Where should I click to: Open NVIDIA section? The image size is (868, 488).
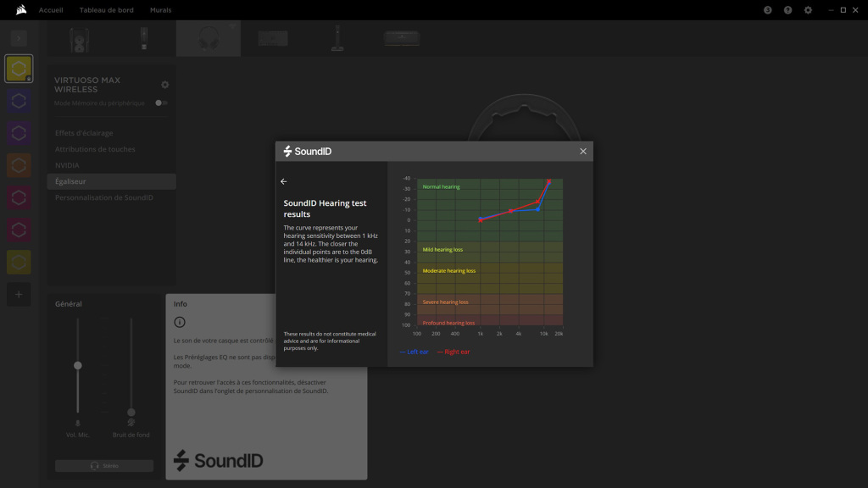[x=67, y=165]
